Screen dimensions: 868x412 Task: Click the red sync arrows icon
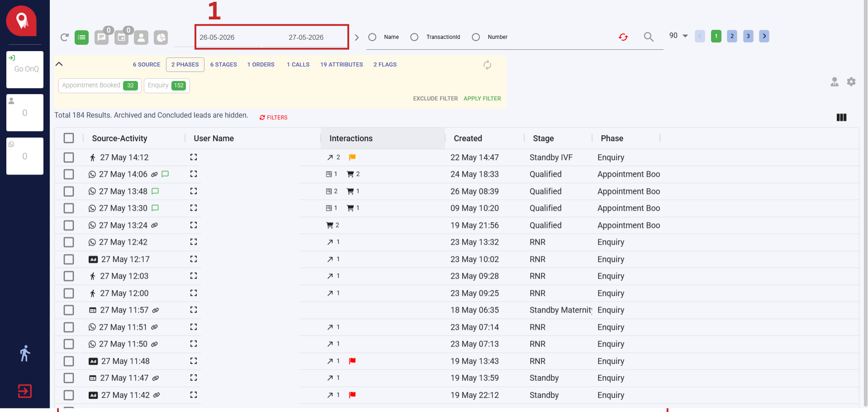pos(623,37)
